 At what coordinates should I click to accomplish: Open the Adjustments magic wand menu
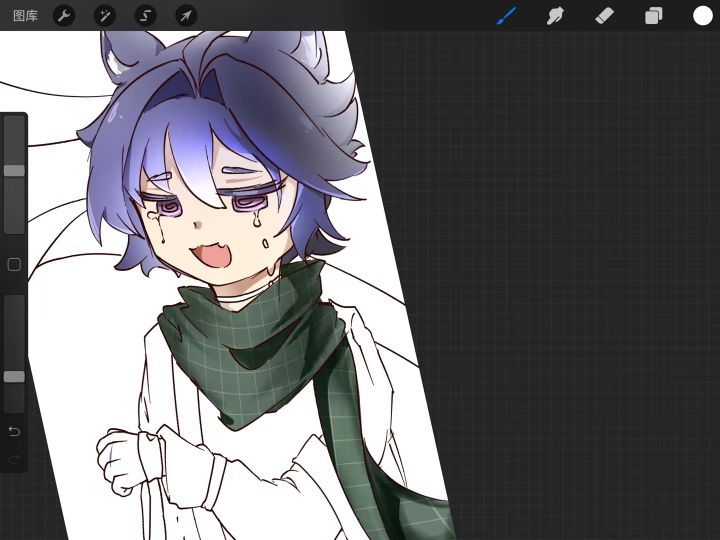pos(105,16)
